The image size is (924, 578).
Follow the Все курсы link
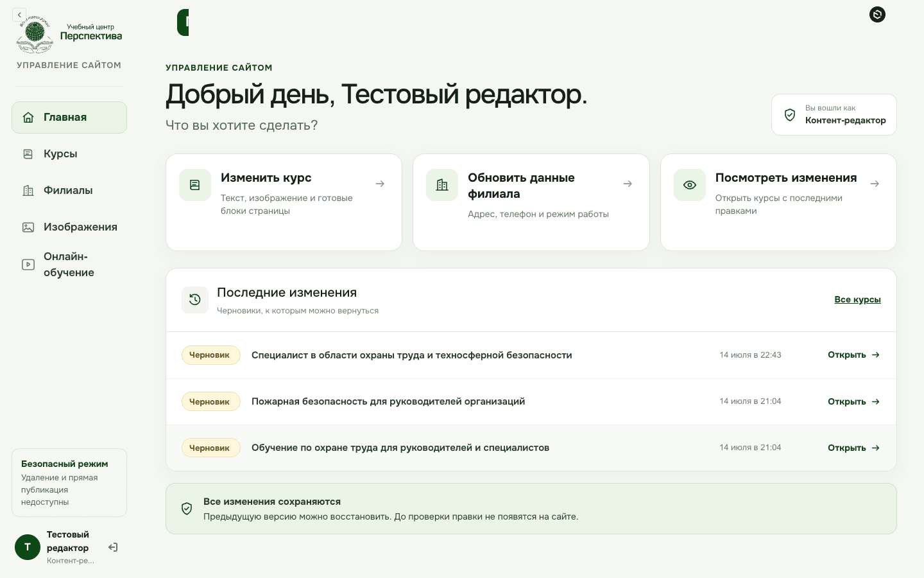point(857,299)
